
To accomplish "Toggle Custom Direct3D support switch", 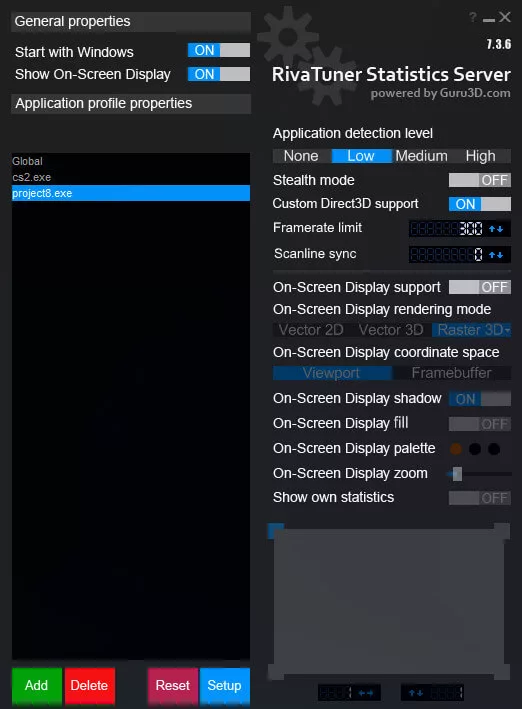I will pyautogui.click(x=479, y=204).
